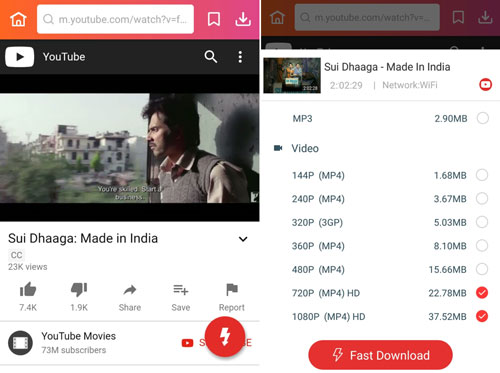Open YouTube Movies channel avatar
This screenshot has width=500, height=373.
point(20,343)
